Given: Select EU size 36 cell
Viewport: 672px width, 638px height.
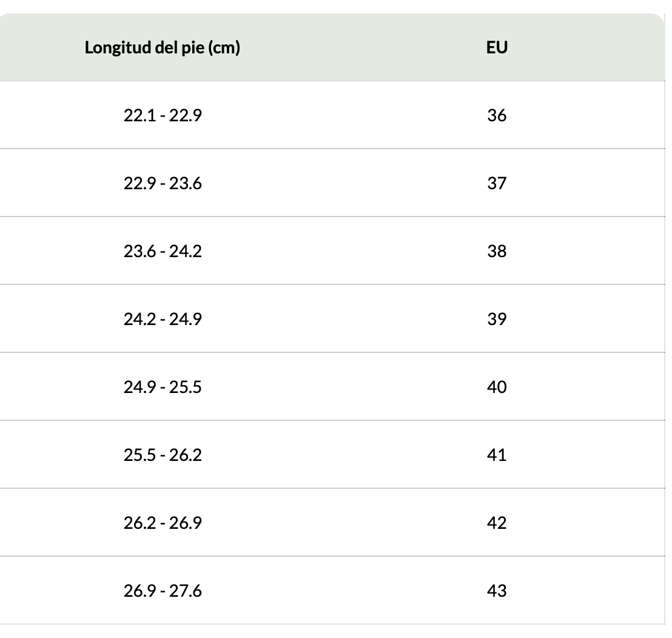Looking at the screenshot, I should [497, 115].
